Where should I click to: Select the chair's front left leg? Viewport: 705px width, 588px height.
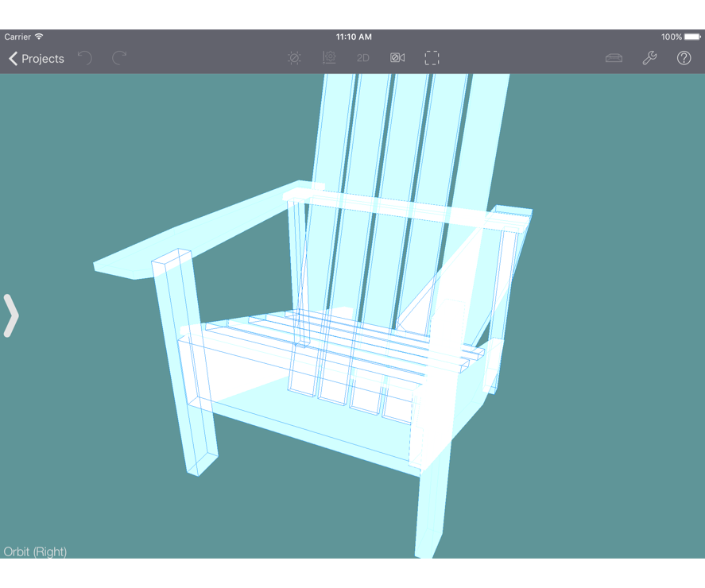point(187,373)
